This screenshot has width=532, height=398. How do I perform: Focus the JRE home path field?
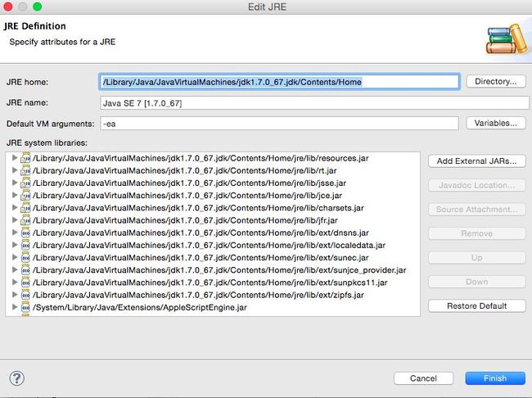[x=280, y=82]
